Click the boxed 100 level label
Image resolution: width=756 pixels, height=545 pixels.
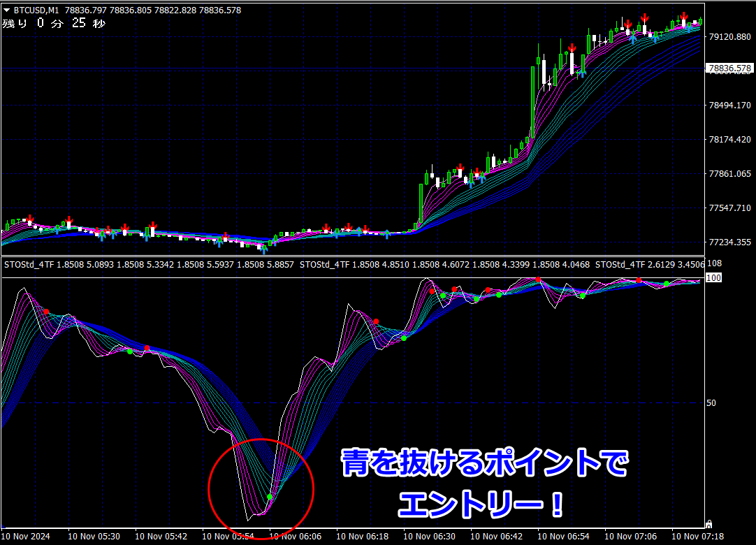[x=713, y=278]
